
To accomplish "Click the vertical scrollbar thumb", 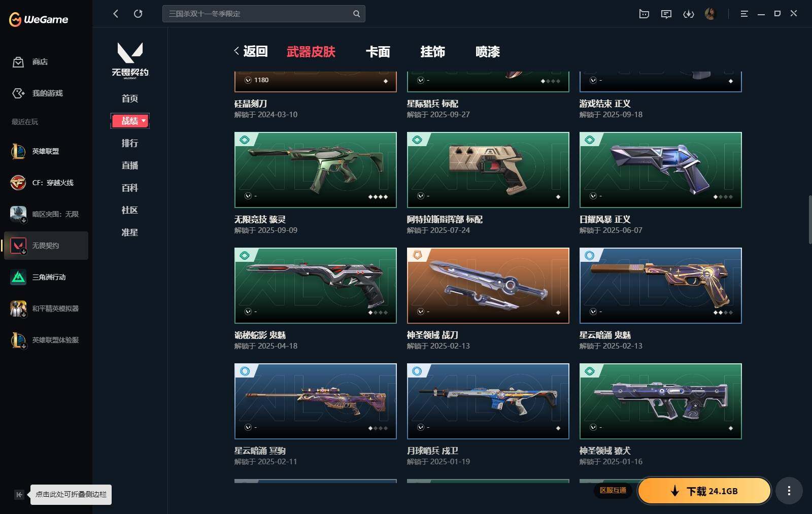I will [809, 219].
